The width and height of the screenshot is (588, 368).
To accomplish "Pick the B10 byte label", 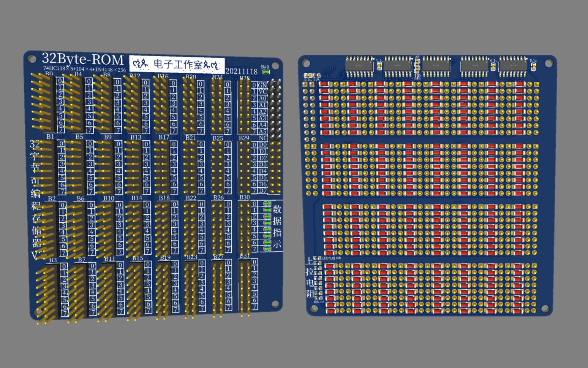I will (x=109, y=198).
